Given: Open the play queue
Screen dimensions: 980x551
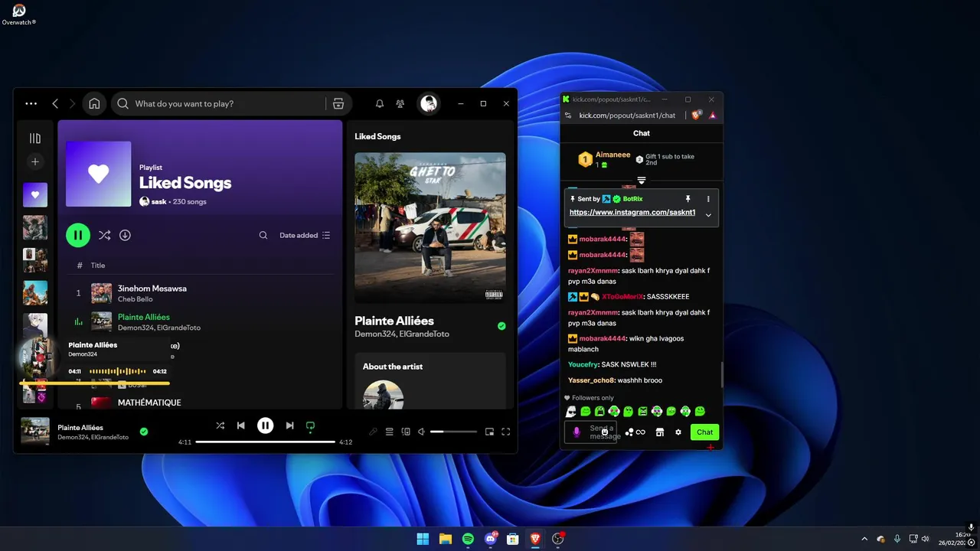Looking at the screenshot, I should 389,432.
